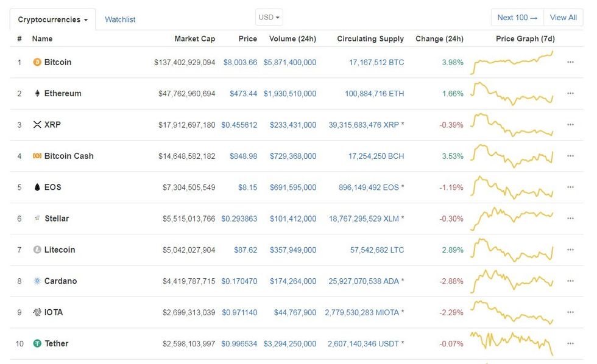
Task: Select the Cardano icon
Action: pos(37,281)
